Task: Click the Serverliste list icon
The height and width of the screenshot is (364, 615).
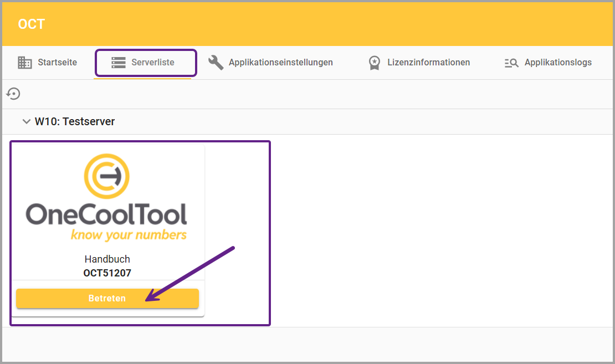Action: coord(119,63)
